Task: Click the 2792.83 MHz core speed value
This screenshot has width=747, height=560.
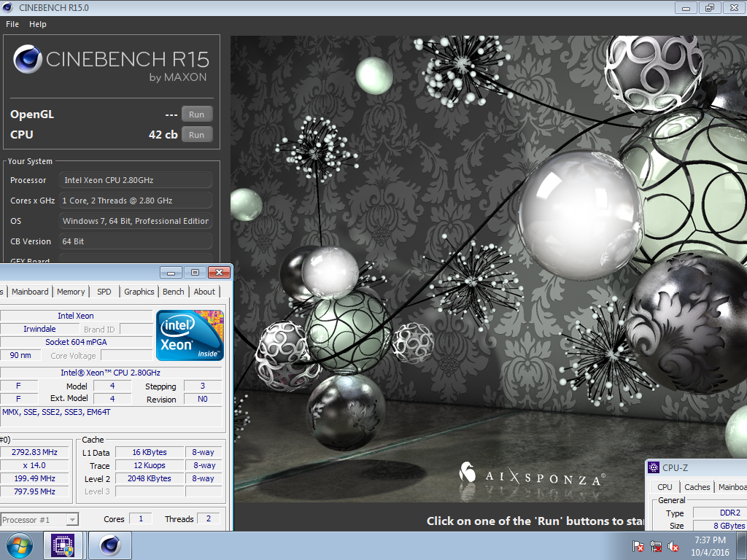Action: click(35, 452)
